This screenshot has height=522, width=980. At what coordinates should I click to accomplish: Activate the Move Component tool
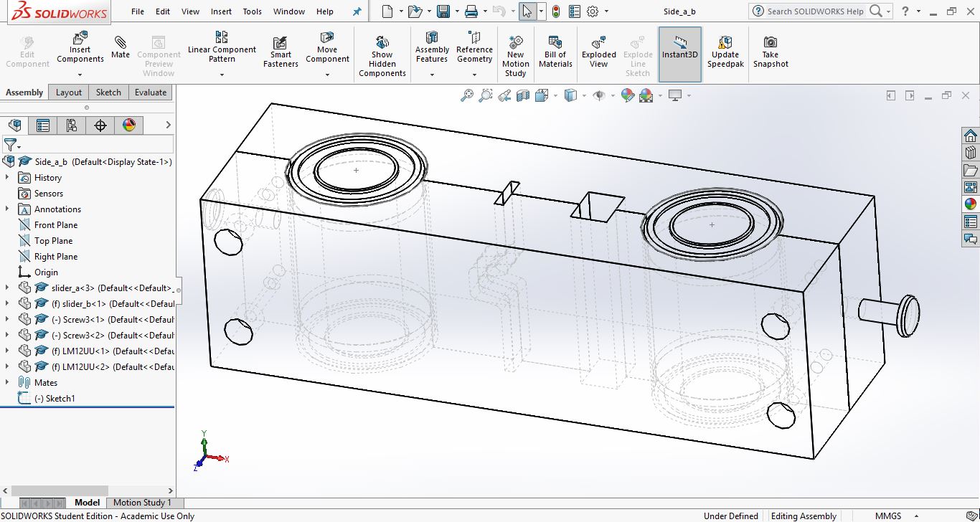click(x=327, y=47)
